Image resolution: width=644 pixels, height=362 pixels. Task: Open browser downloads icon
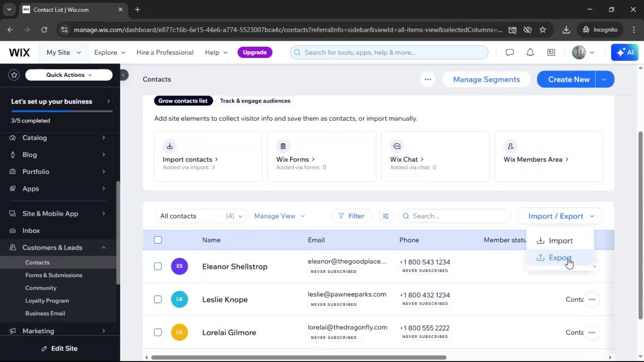pos(566,30)
